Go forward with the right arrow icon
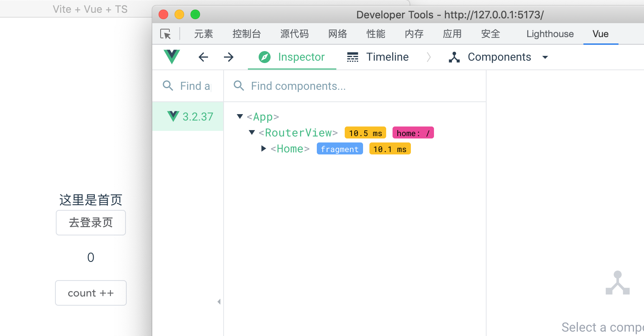This screenshot has width=644, height=336. pos(229,57)
